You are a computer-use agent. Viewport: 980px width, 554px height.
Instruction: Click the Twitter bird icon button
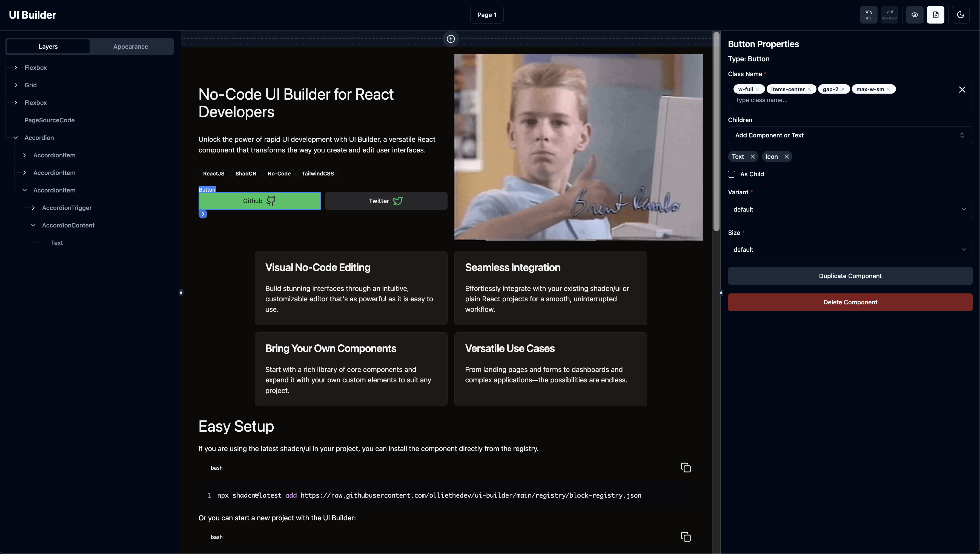397,200
